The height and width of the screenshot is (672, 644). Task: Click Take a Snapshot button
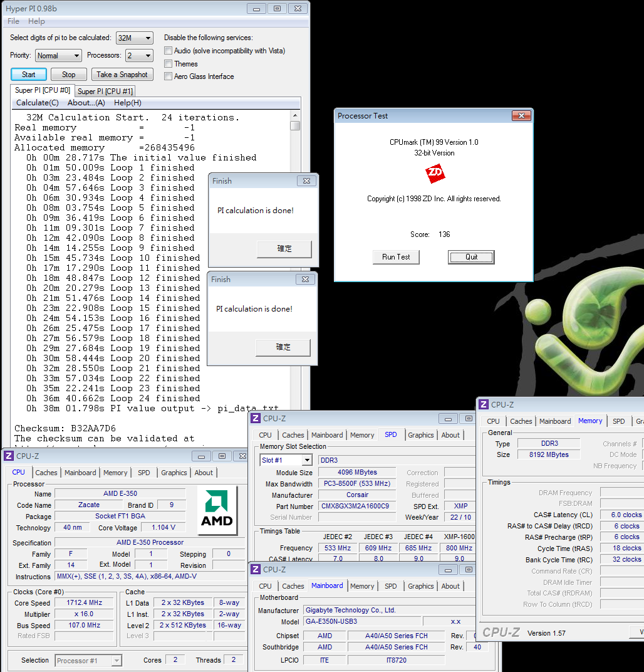coord(122,75)
